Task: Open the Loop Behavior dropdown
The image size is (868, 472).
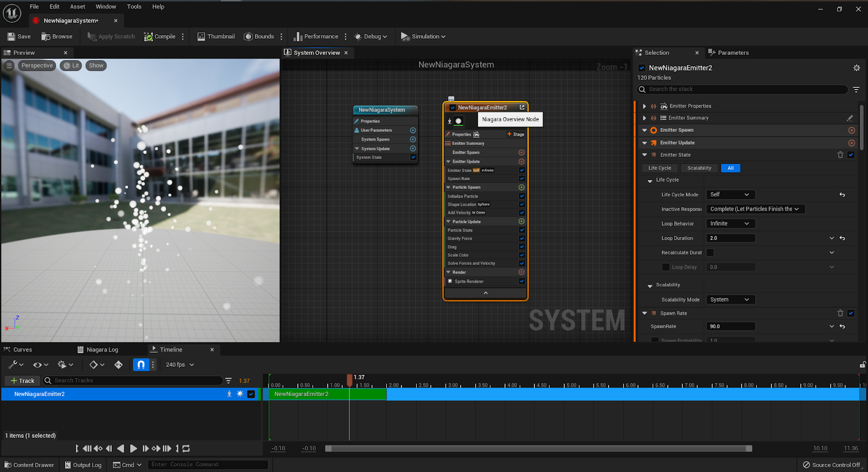Action: tap(730, 224)
